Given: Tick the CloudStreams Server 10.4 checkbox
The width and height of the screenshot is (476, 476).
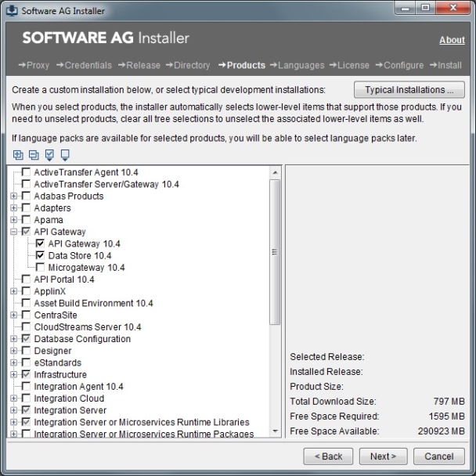Looking at the screenshot, I should pyautogui.click(x=26, y=326).
